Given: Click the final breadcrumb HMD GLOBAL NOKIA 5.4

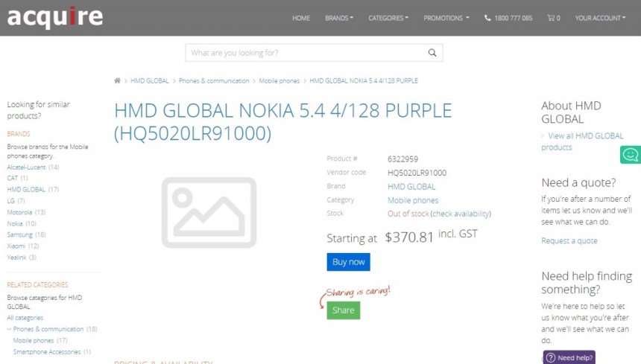Looking at the screenshot, I should [364, 81].
